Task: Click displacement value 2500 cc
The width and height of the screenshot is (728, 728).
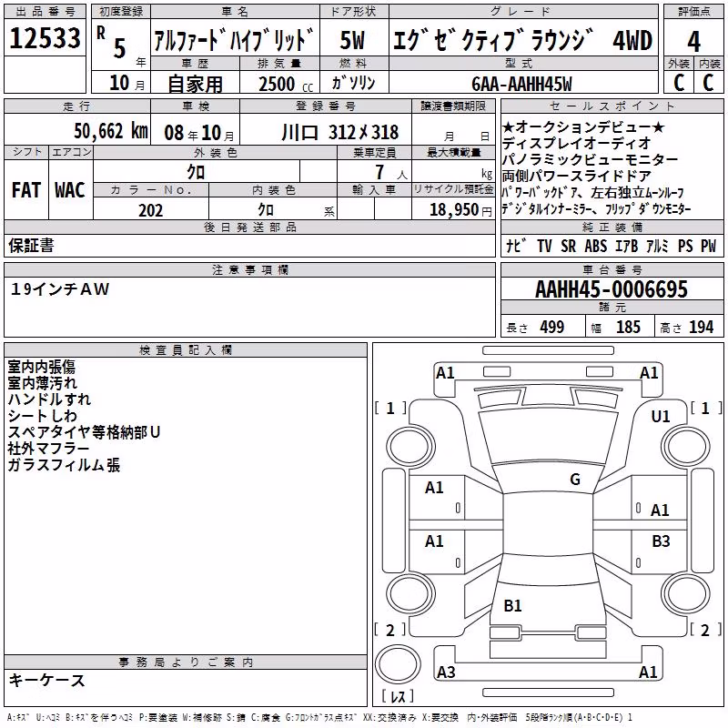Action: click(x=286, y=84)
